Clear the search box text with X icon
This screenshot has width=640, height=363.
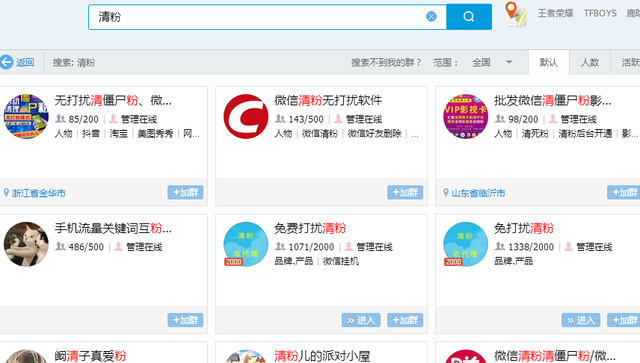pos(431,16)
